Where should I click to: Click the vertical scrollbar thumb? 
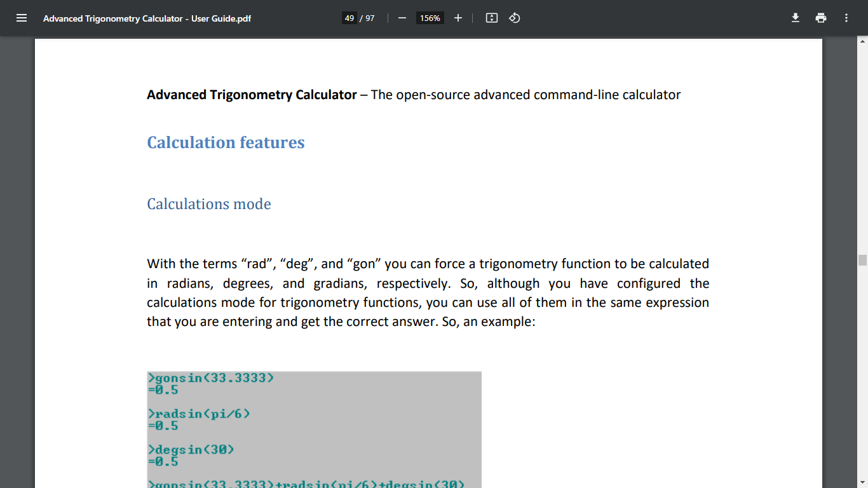862,260
